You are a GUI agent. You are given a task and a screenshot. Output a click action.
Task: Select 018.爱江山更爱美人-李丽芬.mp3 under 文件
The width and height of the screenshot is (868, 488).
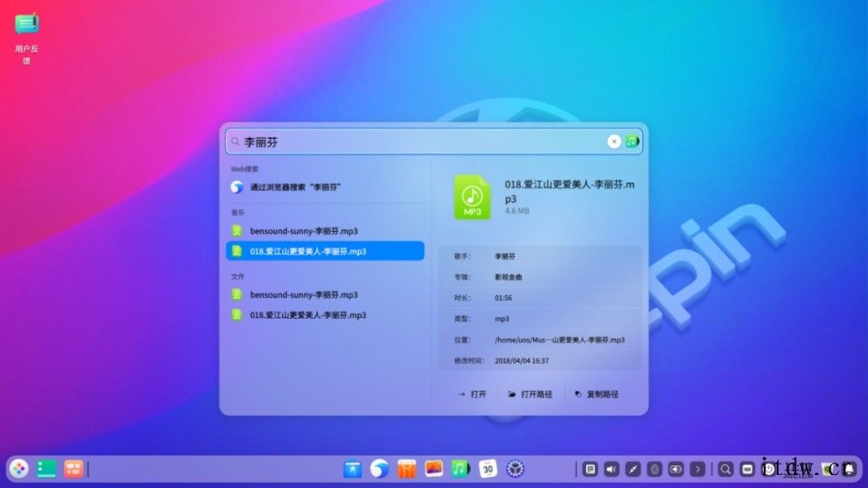coord(326,315)
